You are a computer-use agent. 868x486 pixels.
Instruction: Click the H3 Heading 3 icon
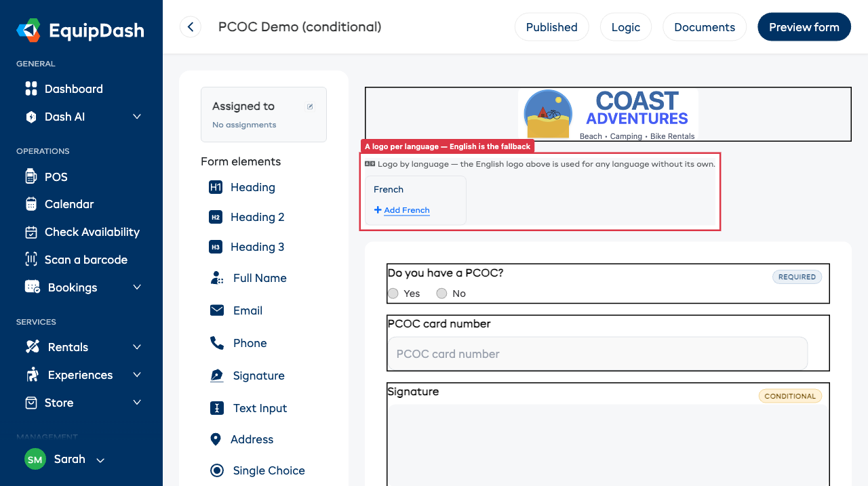click(216, 247)
